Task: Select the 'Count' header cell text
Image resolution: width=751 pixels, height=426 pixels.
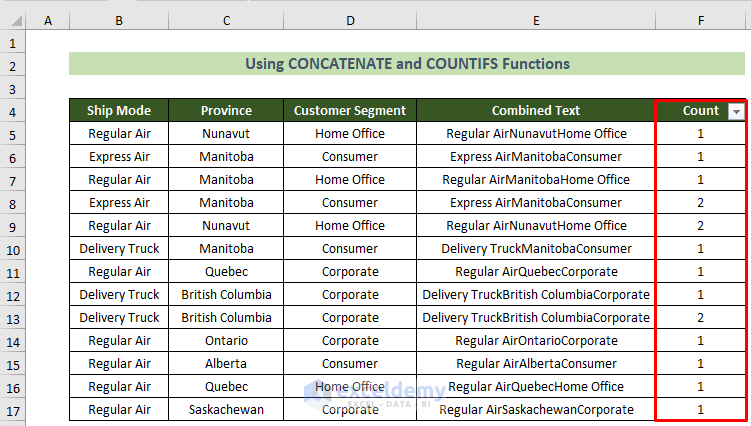Action: pos(701,110)
